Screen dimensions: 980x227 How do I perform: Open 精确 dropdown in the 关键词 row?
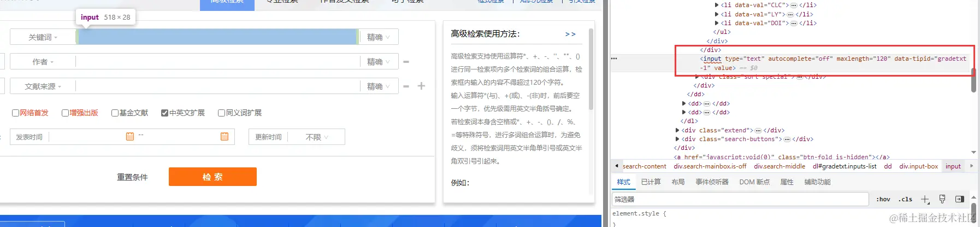click(x=379, y=37)
